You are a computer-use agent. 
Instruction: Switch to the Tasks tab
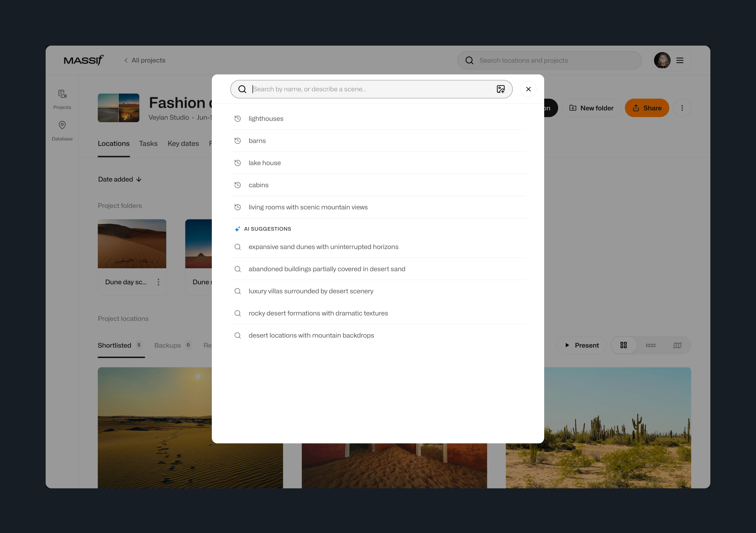[x=148, y=144]
